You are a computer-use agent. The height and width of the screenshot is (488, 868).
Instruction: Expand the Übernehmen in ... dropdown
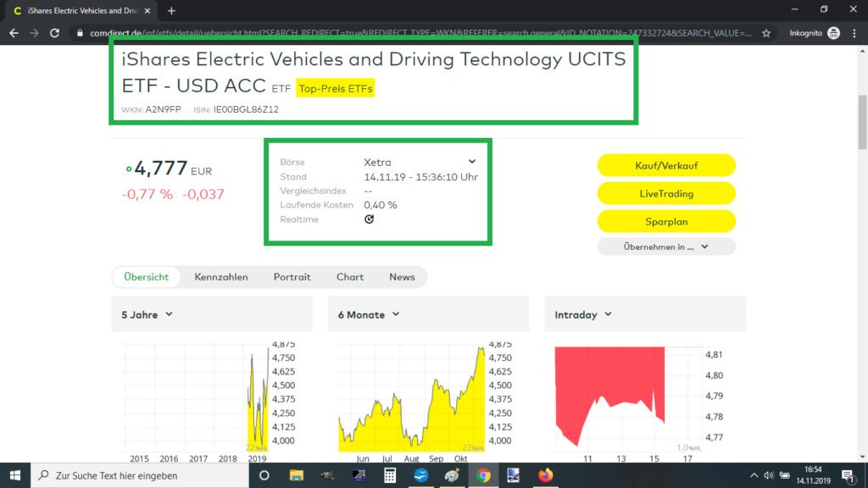(666, 247)
